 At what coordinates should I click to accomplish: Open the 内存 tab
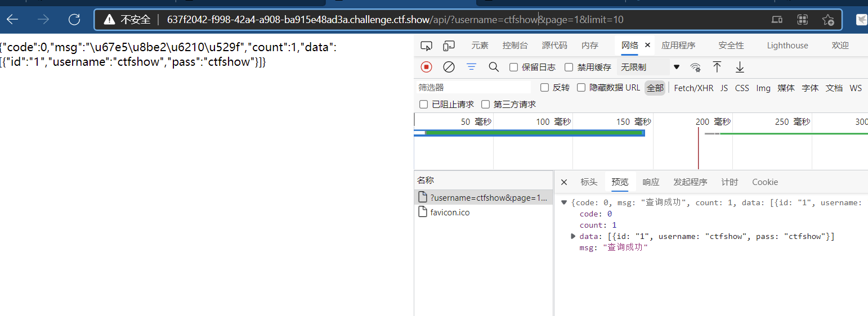tap(590, 46)
